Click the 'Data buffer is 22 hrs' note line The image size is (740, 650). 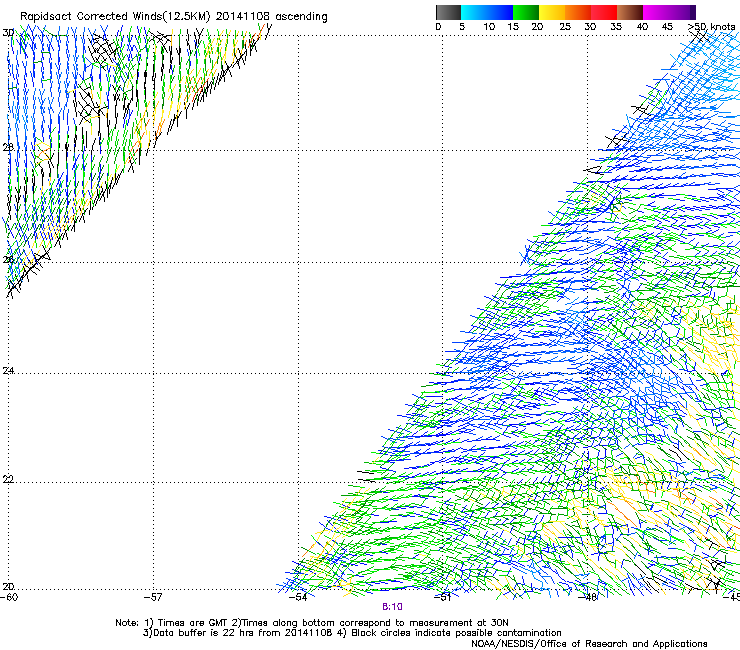pyautogui.click(x=352, y=633)
